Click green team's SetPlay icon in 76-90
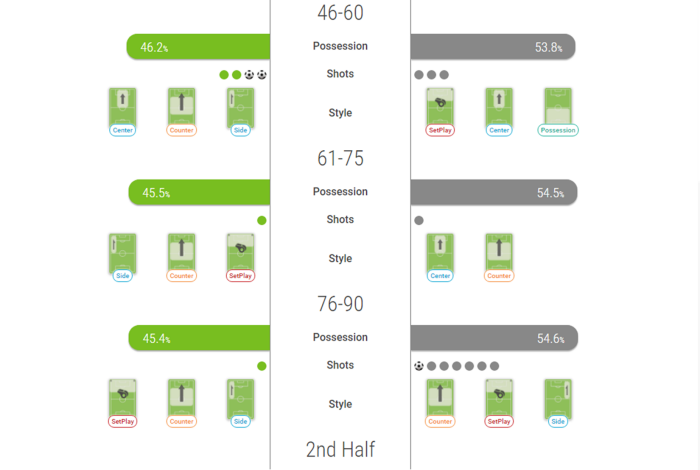Viewport: 700px width, 470px height. (123, 400)
